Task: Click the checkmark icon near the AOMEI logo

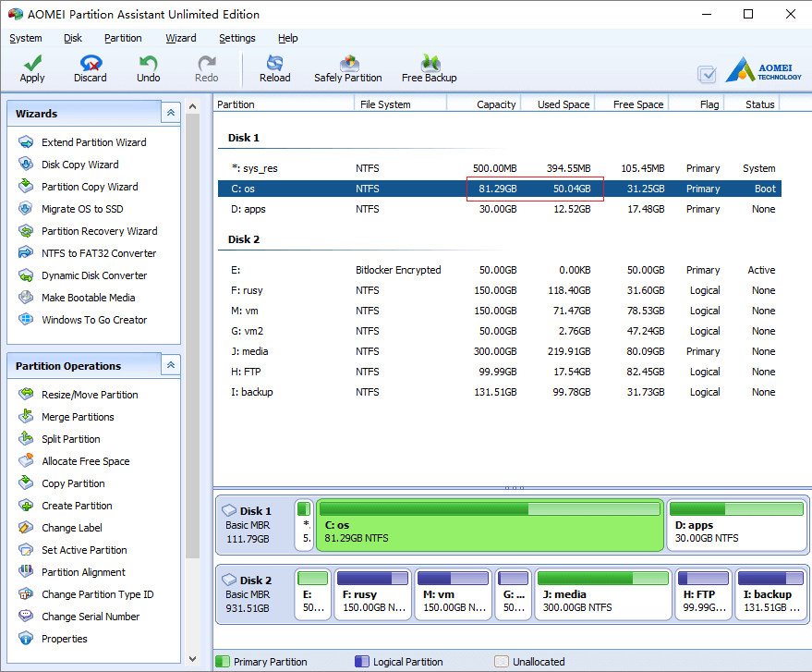Action: tap(707, 76)
